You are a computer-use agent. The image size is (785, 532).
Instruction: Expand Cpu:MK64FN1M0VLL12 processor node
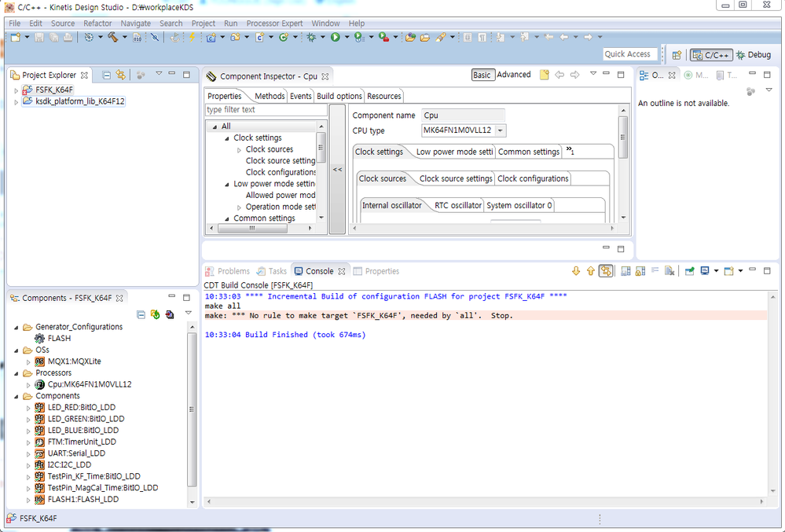[28, 385]
